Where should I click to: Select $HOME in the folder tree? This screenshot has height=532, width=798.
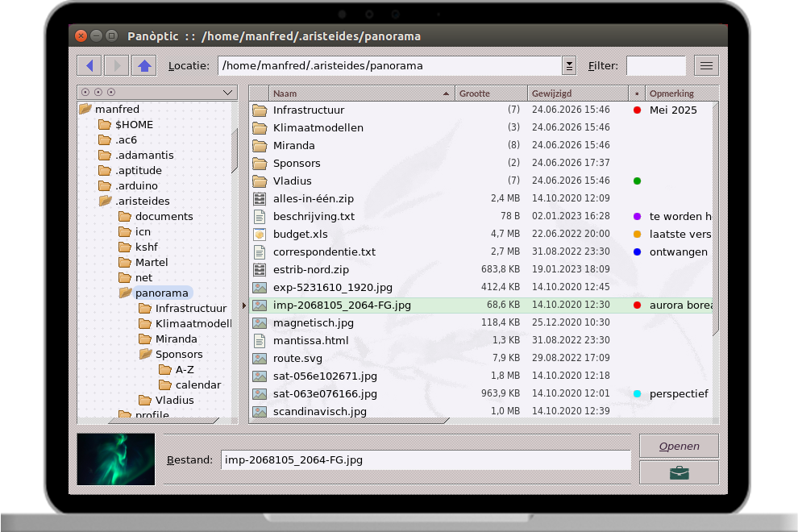click(x=134, y=125)
